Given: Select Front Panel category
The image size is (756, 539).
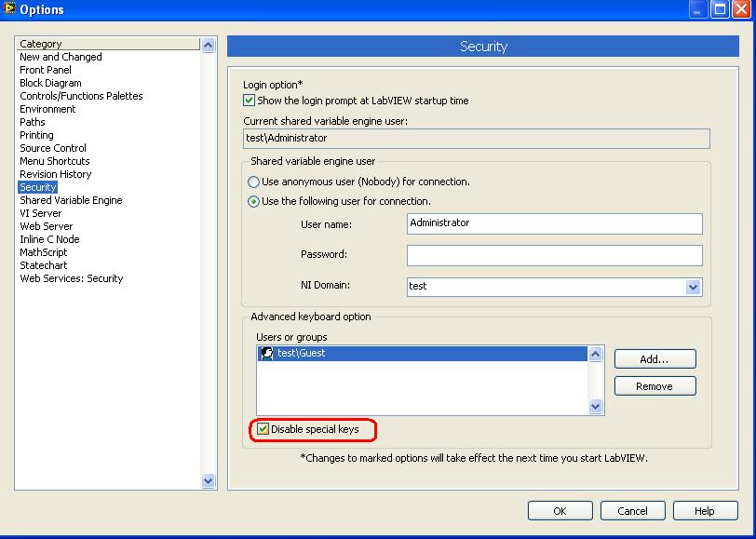Looking at the screenshot, I should click(46, 70).
